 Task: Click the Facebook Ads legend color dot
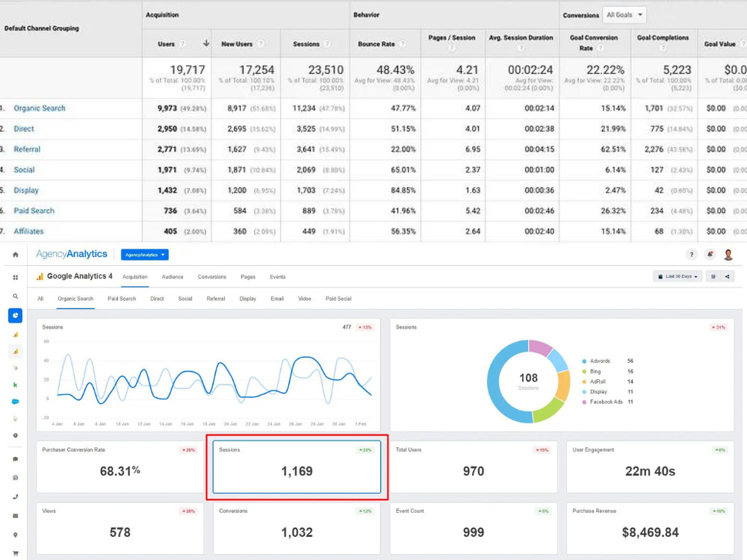pyautogui.click(x=585, y=402)
